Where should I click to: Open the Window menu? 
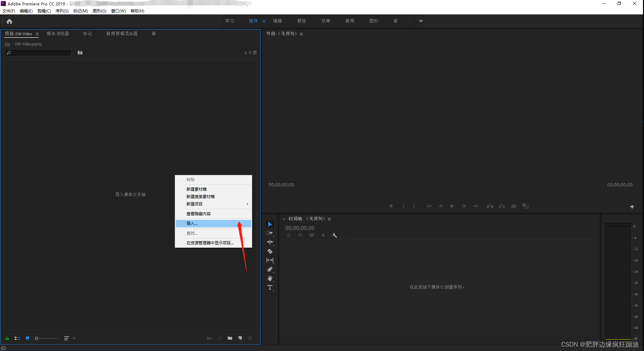[x=118, y=11]
